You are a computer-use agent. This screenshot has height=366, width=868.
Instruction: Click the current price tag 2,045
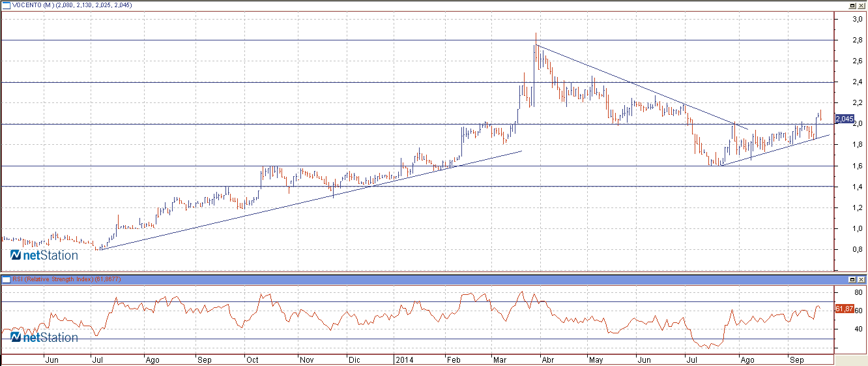pyautogui.click(x=844, y=119)
